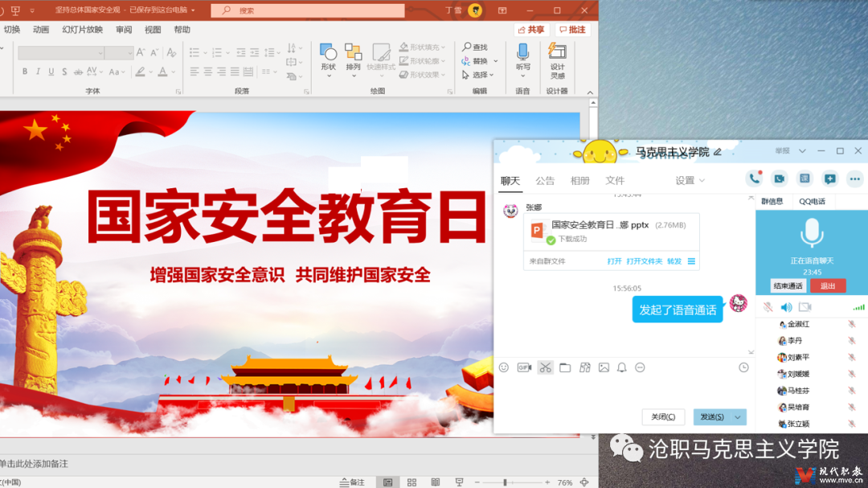Open the emoji picker in QQ chat
This screenshot has width=868, height=488.
[504, 367]
